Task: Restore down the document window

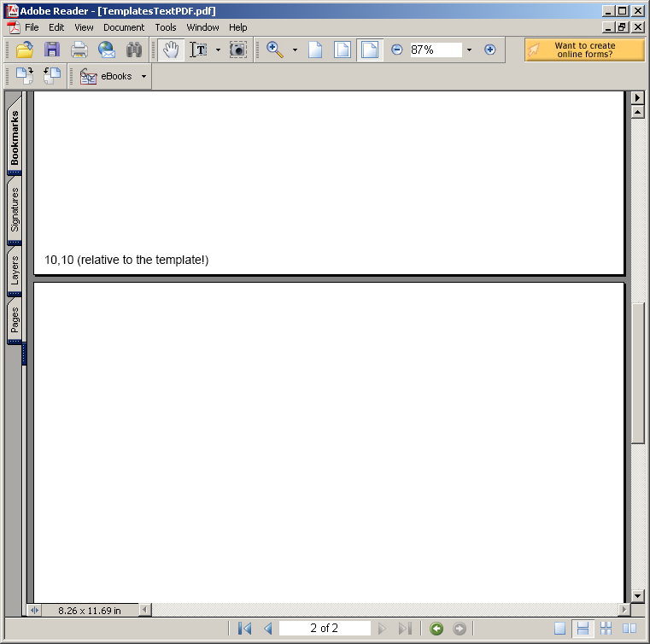Action: point(622,27)
